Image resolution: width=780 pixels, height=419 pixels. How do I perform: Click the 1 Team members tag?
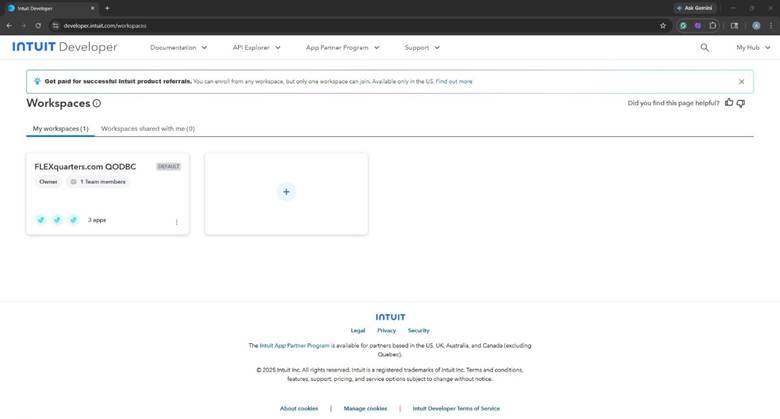(x=98, y=182)
